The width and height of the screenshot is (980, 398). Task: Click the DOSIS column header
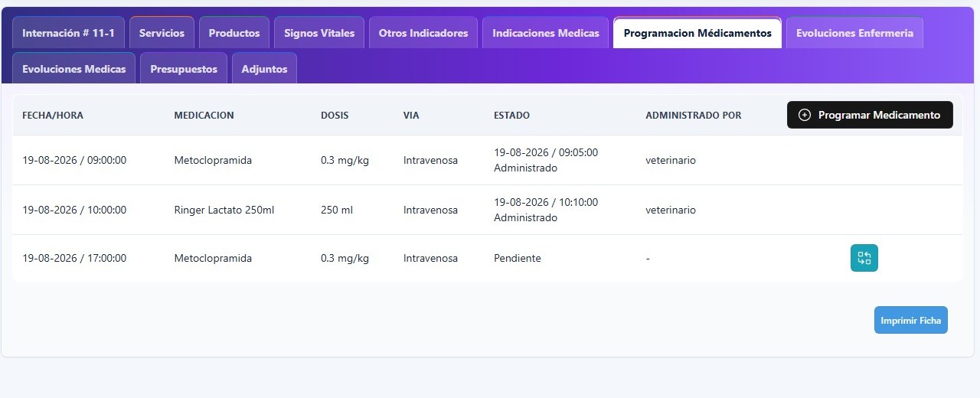335,116
